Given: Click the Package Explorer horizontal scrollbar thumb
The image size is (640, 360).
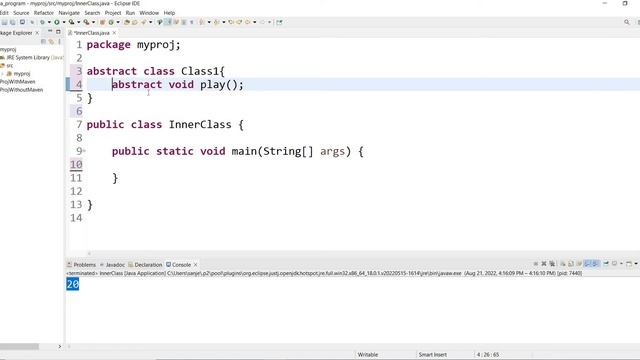Looking at the screenshot, I should [19, 347].
